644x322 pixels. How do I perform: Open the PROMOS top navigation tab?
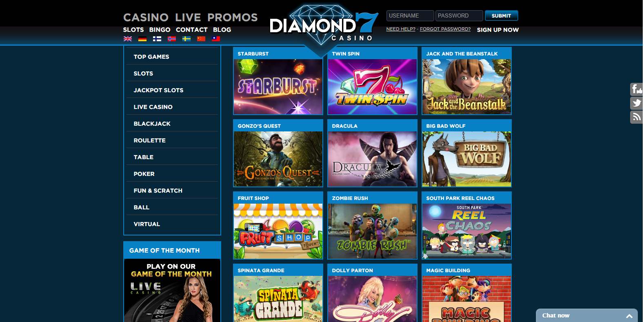[x=233, y=18]
